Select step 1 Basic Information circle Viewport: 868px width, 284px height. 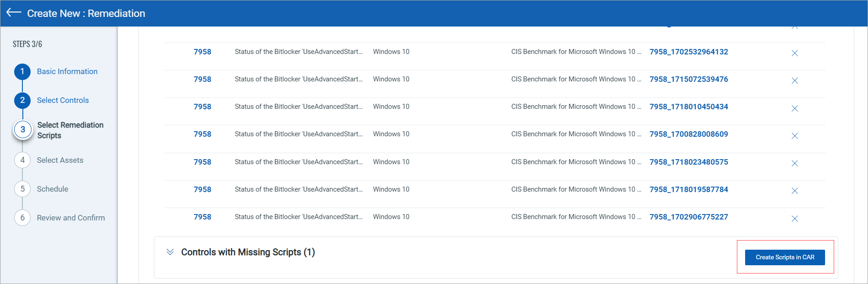[x=22, y=71]
